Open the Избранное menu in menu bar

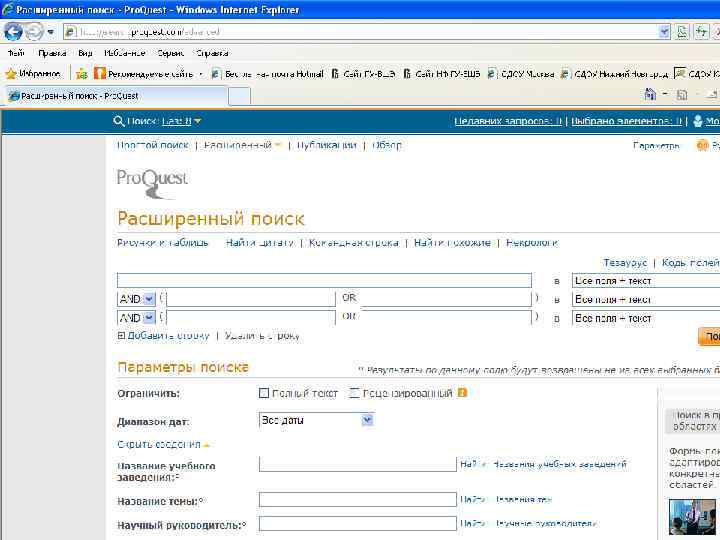(x=124, y=53)
